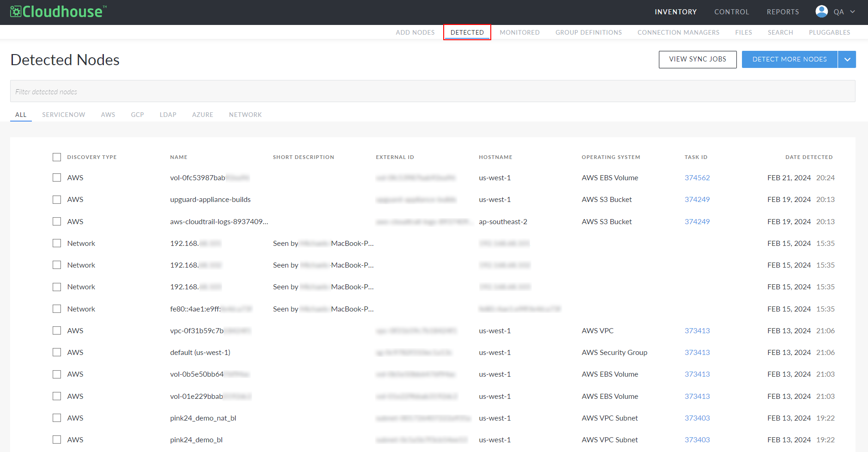The image size is (868, 452).
Task: Open View Sync Jobs
Action: point(698,59)
